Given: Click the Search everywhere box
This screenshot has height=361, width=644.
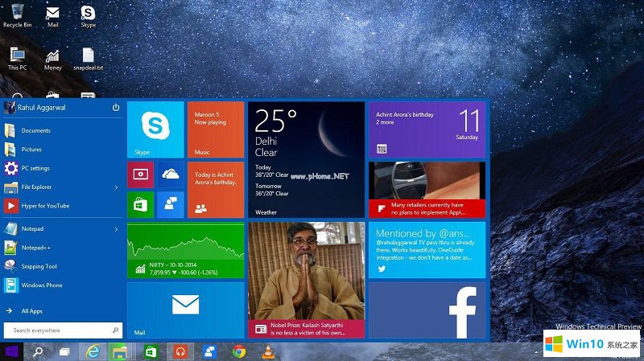Looking at the screenshot, I should (x=63, y=330).
